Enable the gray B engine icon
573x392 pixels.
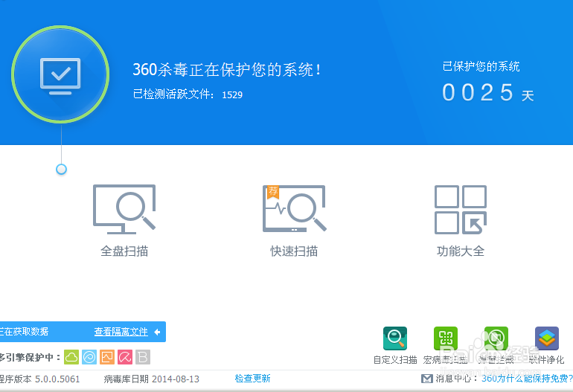click(143, 357)
